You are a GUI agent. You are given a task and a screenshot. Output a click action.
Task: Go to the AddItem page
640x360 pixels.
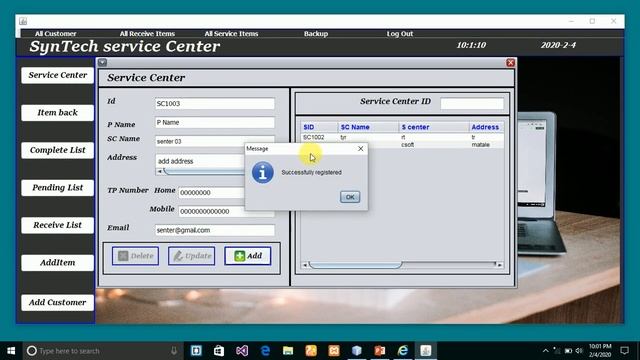tap(58, 262)
